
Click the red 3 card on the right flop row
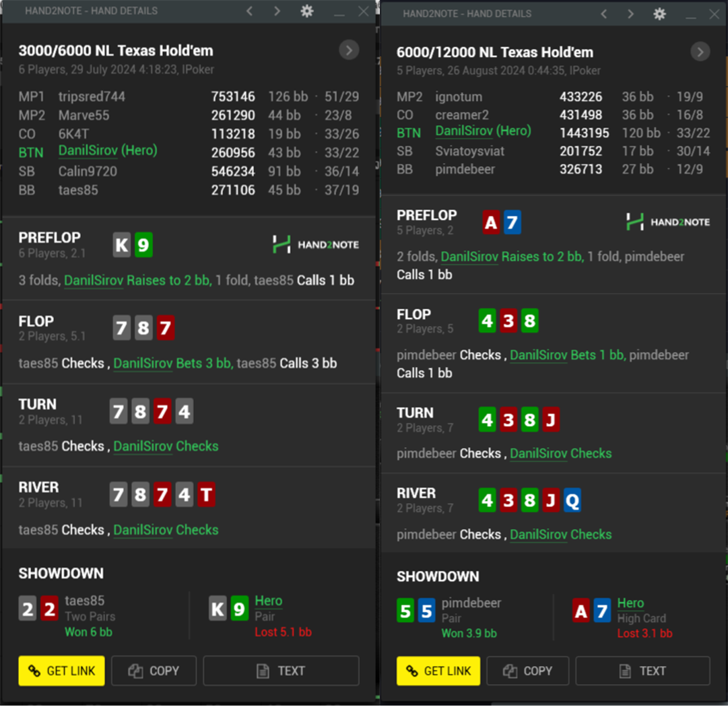(508, 321)
